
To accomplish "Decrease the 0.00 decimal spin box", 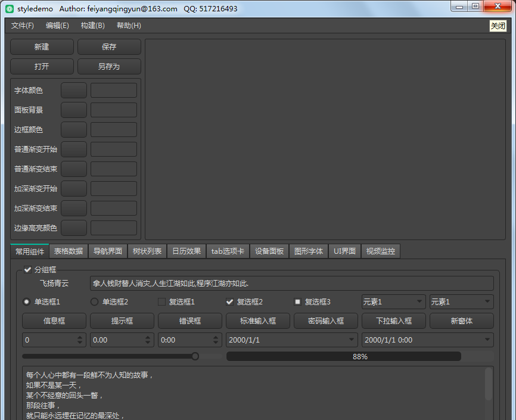I will [148, 343].
